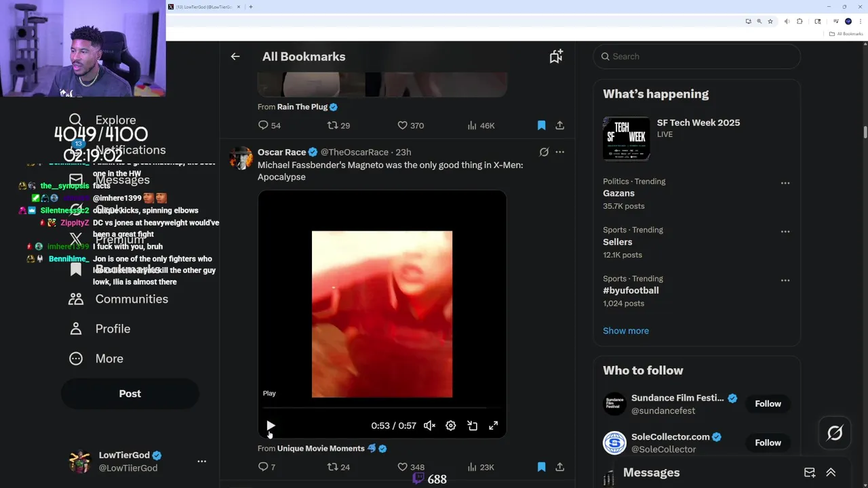Open the Sellers trending topic
868x488 pixels.
coord(617,242)
